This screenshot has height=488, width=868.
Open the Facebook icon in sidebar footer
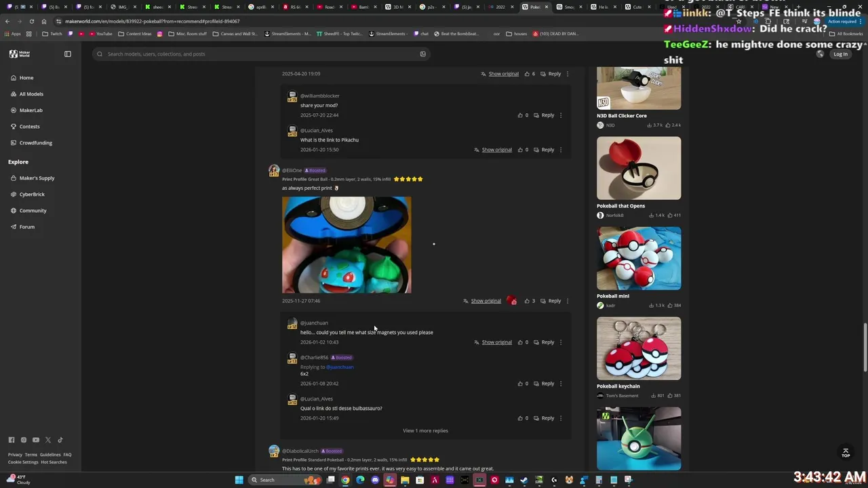[12, 440]
